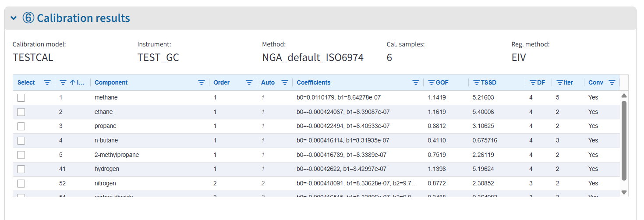This screenshot has width=644, height=220.
Task: Sort by the Coefficients column header
Action: [313, 82]
